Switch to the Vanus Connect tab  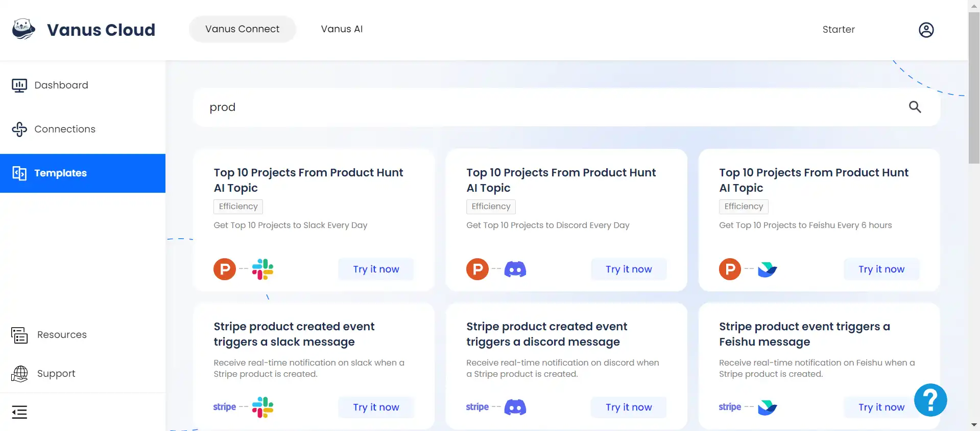[243, 29]
